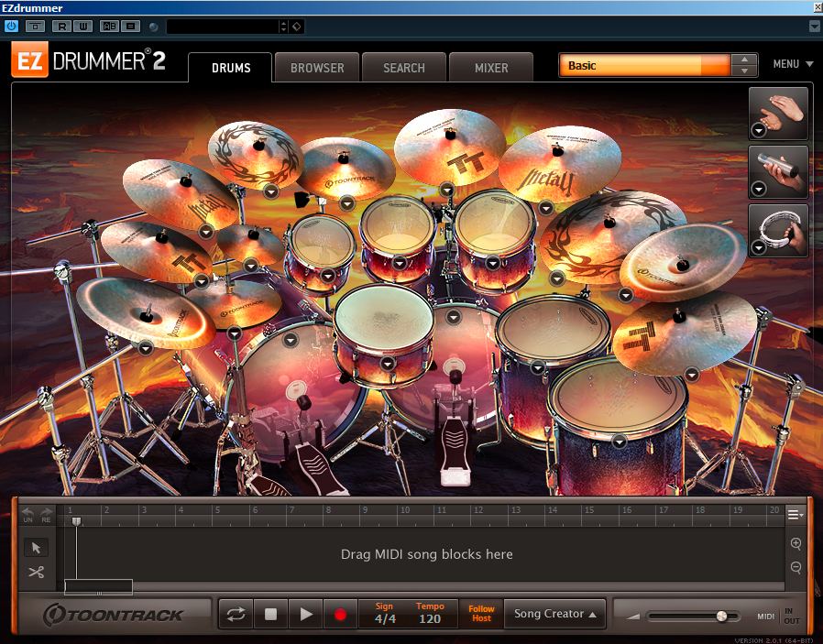
Task: Open hand claps instrument dropdown arrow
Action: 758,130
